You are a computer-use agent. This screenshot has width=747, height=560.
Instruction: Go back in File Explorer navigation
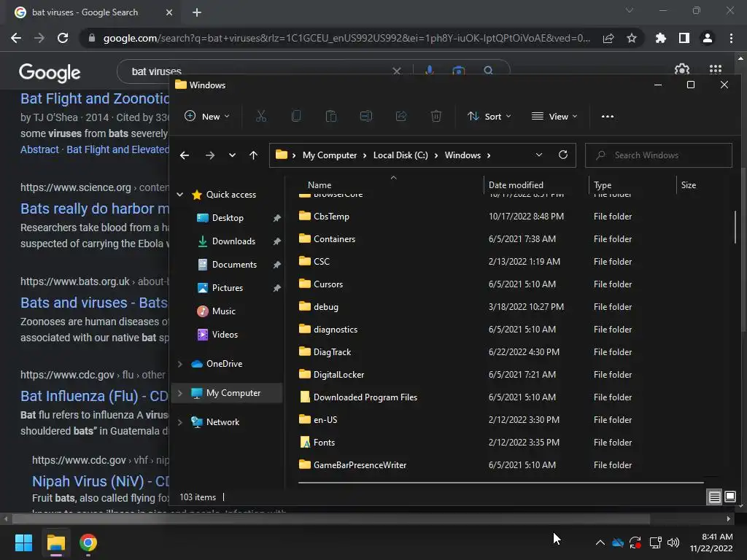[x=185, y=155]
